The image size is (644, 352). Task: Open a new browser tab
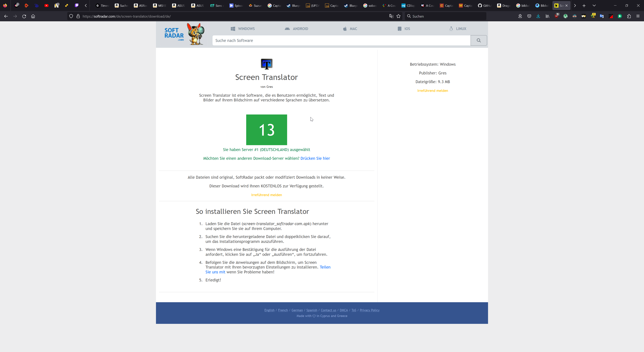coord(584,6)
